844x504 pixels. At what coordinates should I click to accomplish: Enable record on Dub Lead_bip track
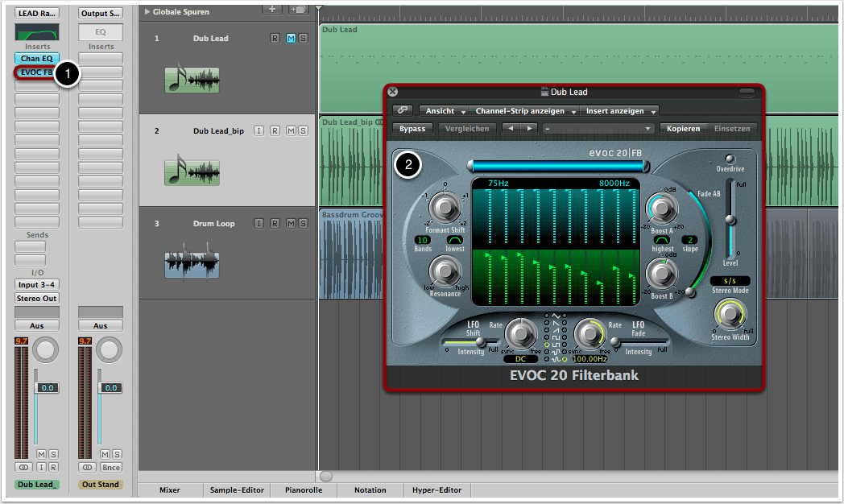pyautogui.click(x=275, y=131)
